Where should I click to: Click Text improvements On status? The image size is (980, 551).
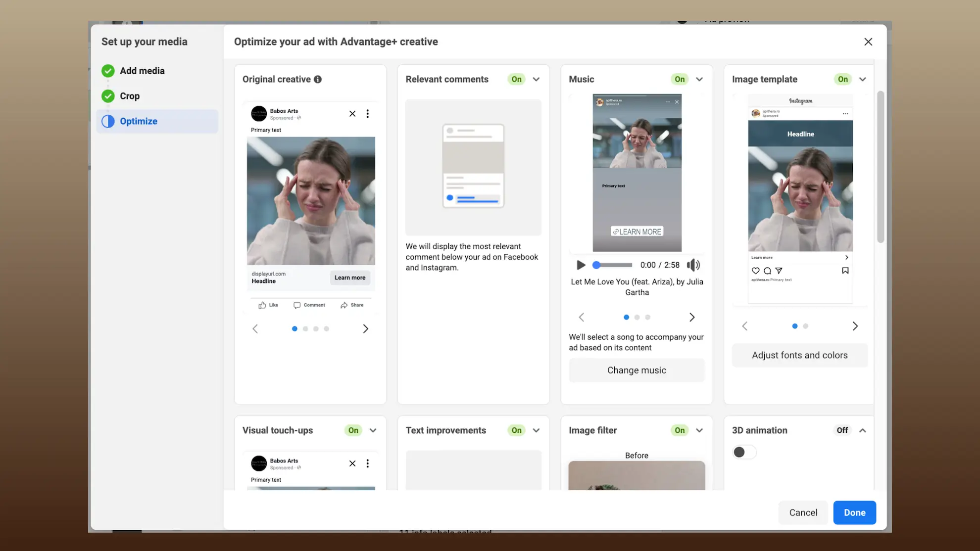[516, 430]
